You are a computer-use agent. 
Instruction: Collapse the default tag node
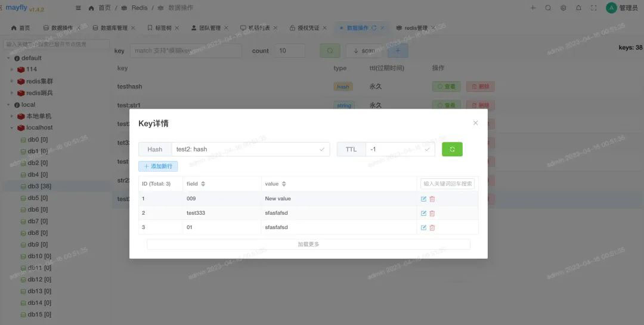coord(8,58)
